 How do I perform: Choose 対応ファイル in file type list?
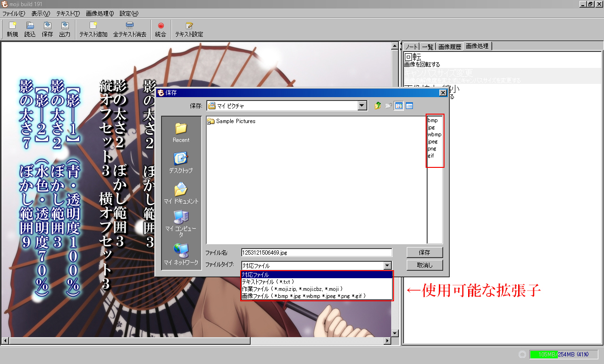[x=316, y=274]
